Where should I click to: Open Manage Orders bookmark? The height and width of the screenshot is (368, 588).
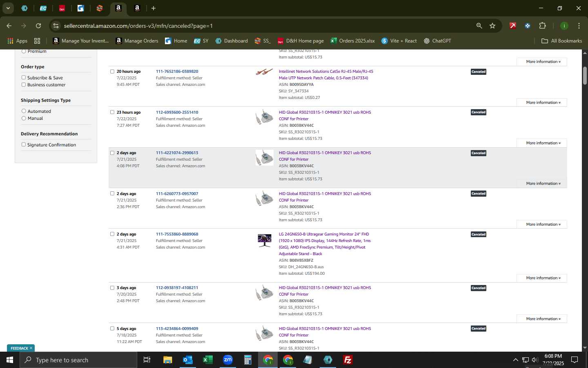tap(137, 41)
